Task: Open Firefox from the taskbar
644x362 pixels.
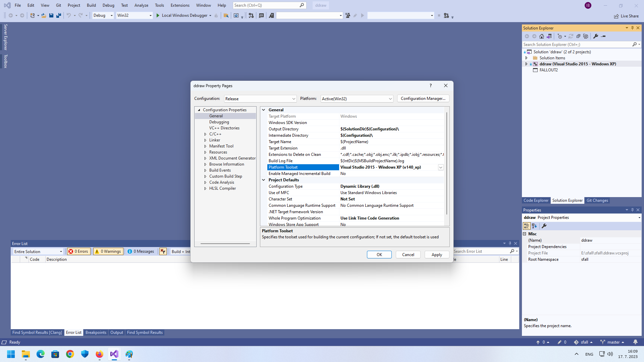Action: click(x=99, y=354)
